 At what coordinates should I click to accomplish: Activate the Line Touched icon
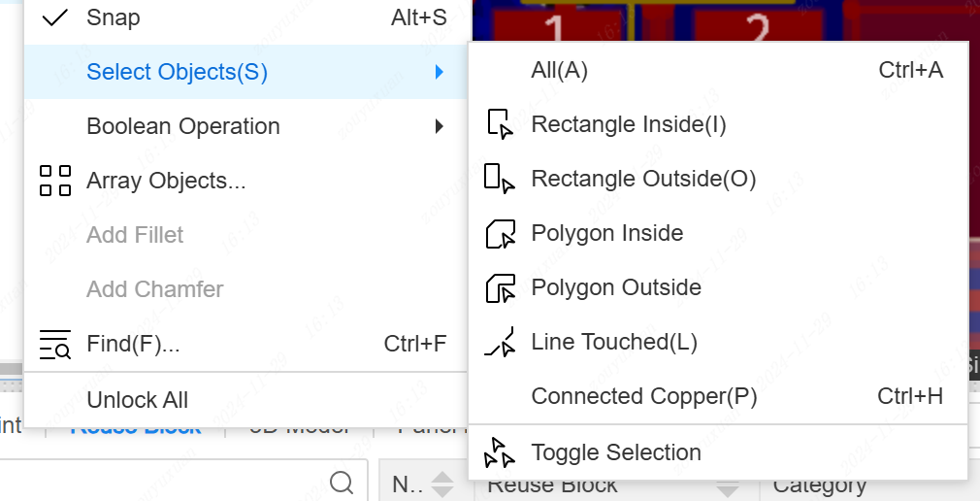pyautogui.click(x=499, y=342)
